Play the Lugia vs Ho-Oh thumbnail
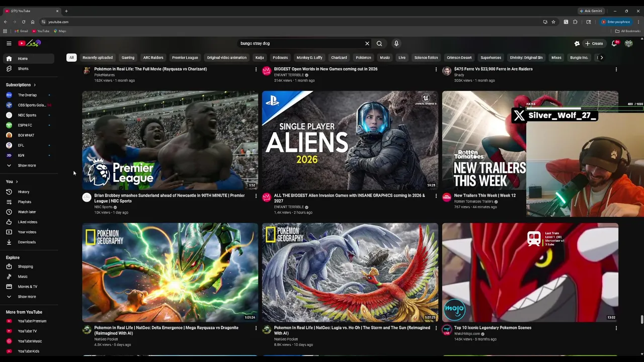 tap(350, 272)
